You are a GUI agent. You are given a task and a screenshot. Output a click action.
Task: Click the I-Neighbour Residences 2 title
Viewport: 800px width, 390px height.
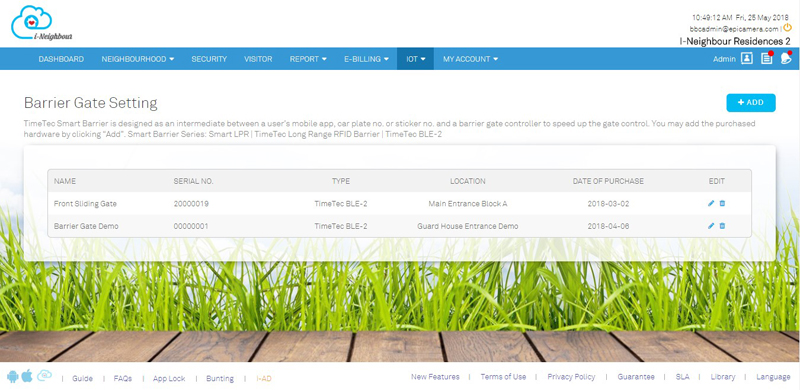[735, 41]
